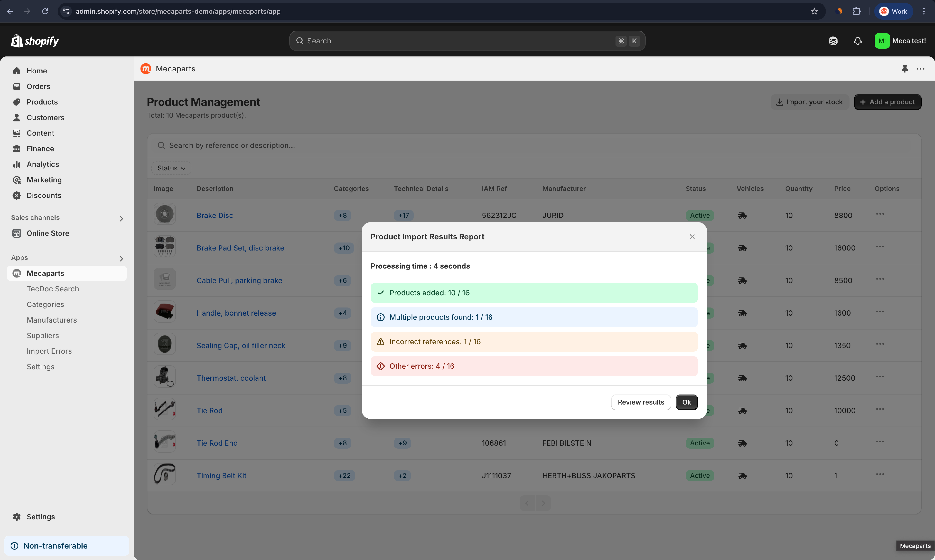The width and height of the screenshot is (935, 560).
Task: Close the Import Results Report dialog
Action: [x=692, y=237]
